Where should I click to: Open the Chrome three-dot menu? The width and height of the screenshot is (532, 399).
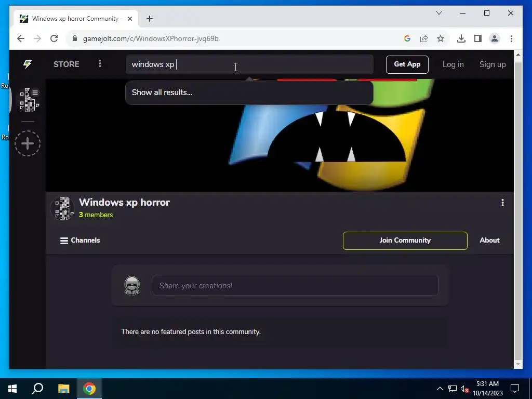(511, 38)
